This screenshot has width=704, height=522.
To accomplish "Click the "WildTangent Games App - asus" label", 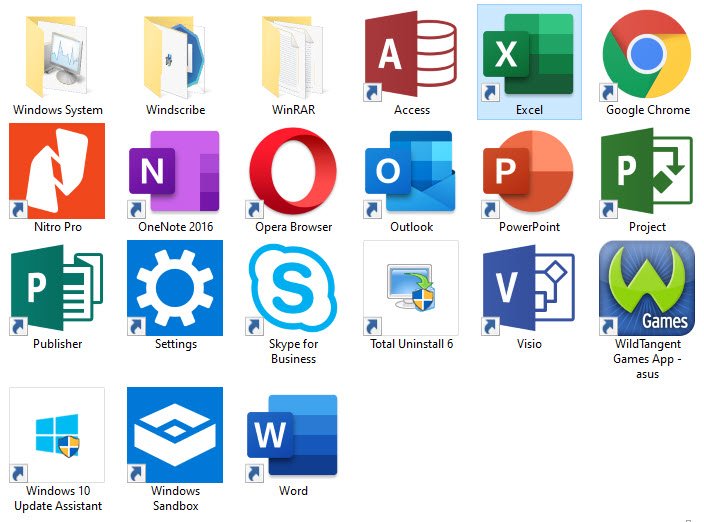I will point(647,359).
